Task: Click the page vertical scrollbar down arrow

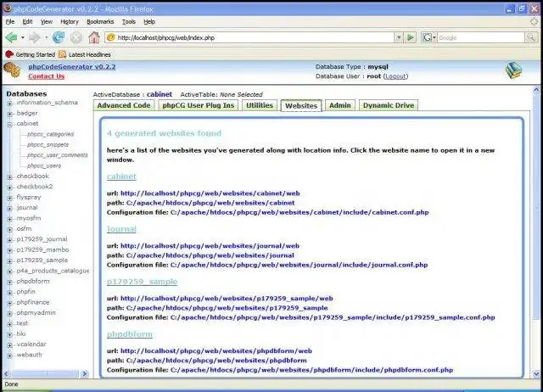Action: 536,374
